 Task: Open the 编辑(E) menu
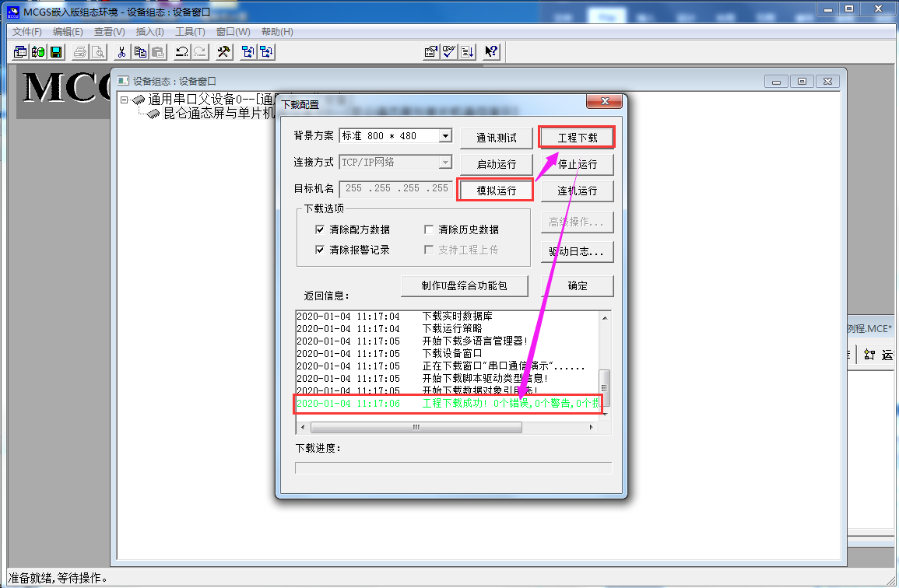(x=68, y=32)
